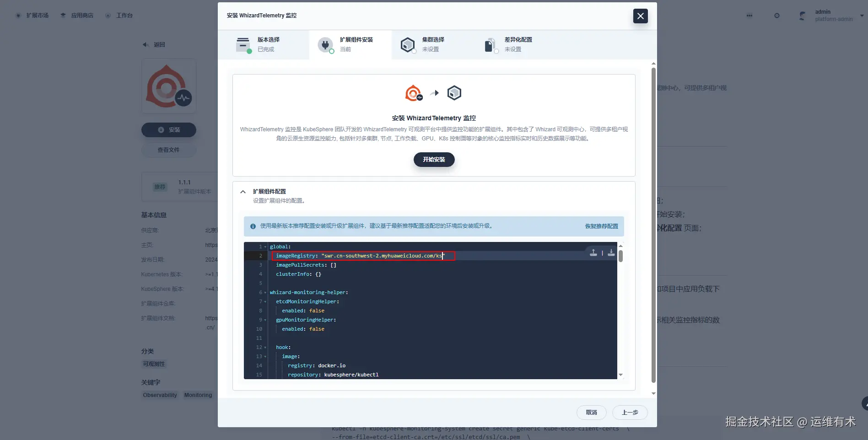Click the editor scroll up arrow

620,246
